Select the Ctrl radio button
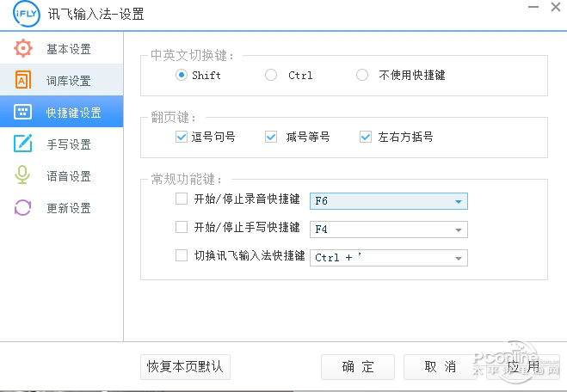Screen dimensions: 567x392 coord(271,75)
